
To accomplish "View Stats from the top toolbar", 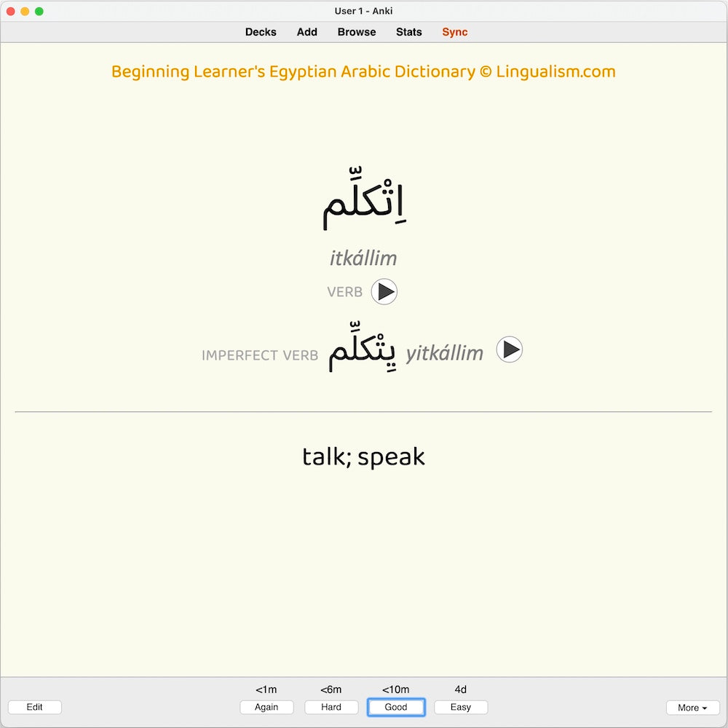I will [x=408, y=32].
